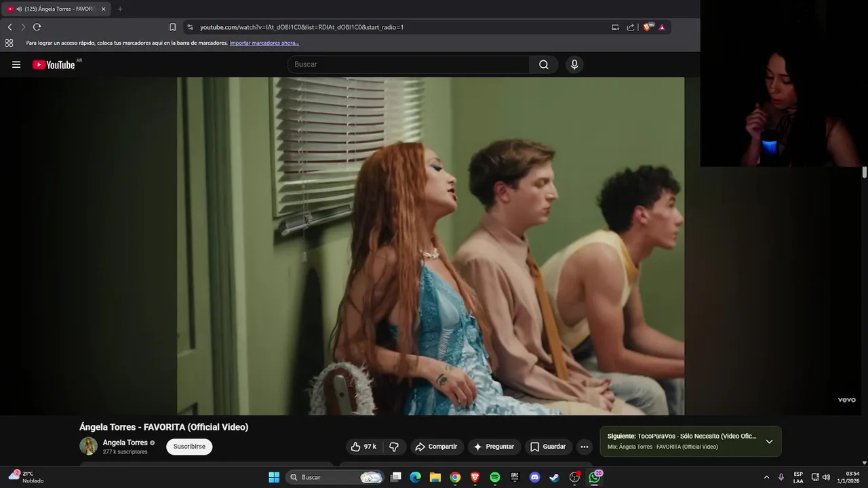Close the YouTube browser tab
Image resolution: width=868 pixels, height=488 pixels.
[x=103, y=9]
